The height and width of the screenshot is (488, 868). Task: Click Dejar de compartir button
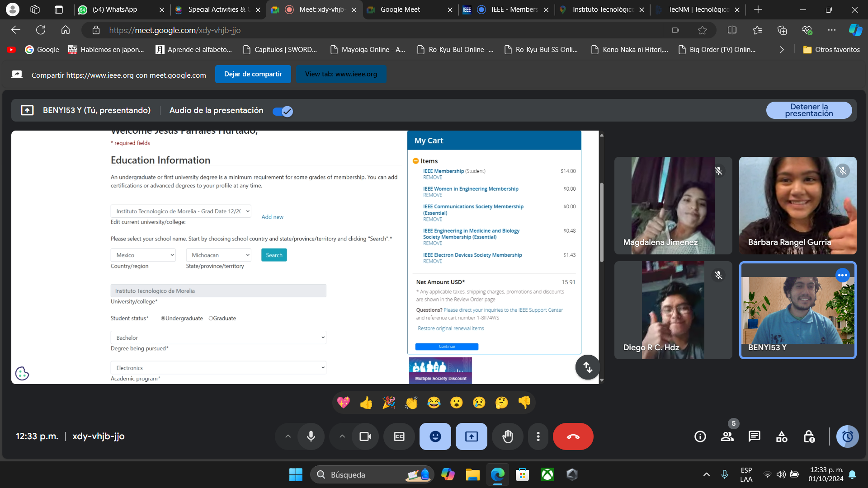253,74
